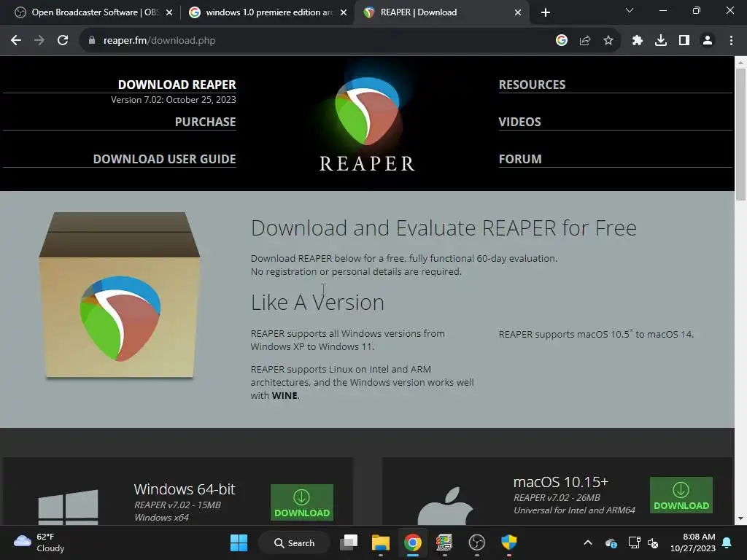Open the Windows Start menu
The height and width of the screenshot is (560, 747).
coord(239,542)
